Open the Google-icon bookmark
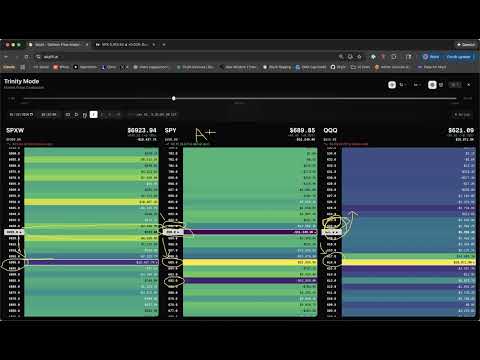 coord(311,67)
